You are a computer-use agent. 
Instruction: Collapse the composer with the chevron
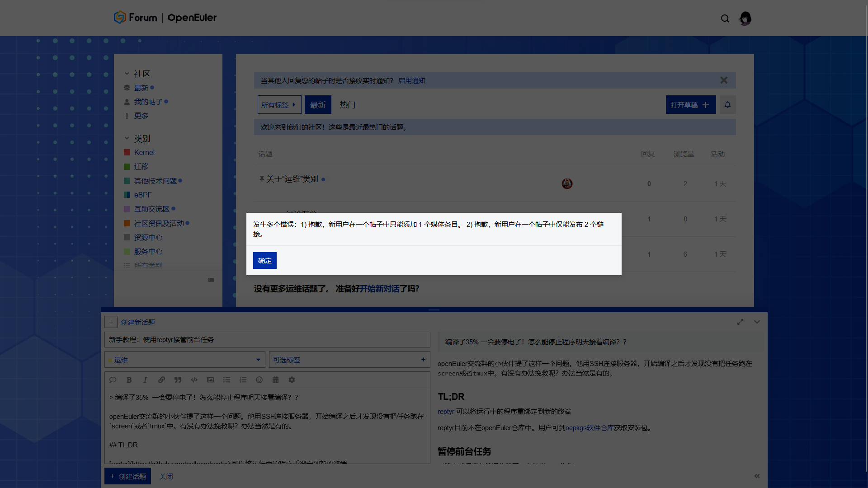[757, 322]
